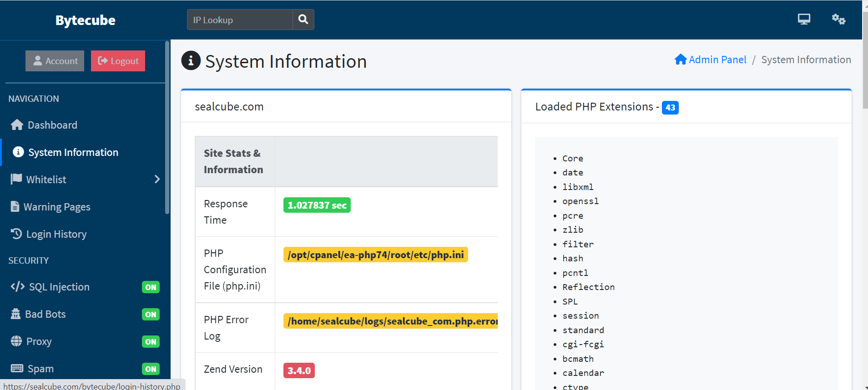Image resolution: width=868 pixels, height=390 pixels.
Task: Open the Account button
Action: pos(55,61)
